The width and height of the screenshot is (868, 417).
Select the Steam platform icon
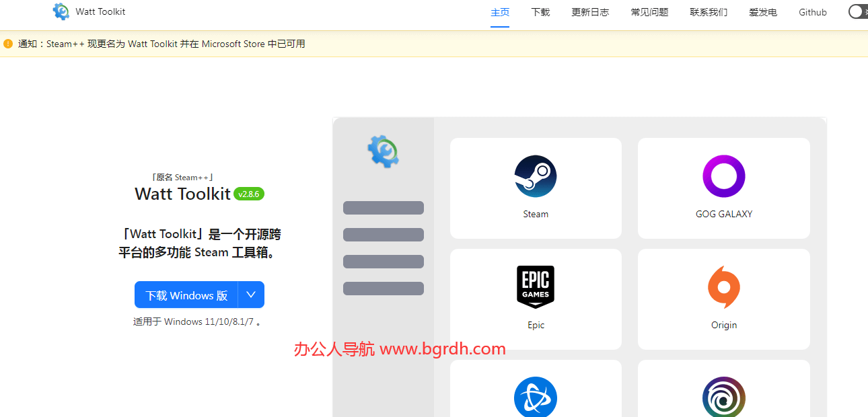(x=536, y=176)
